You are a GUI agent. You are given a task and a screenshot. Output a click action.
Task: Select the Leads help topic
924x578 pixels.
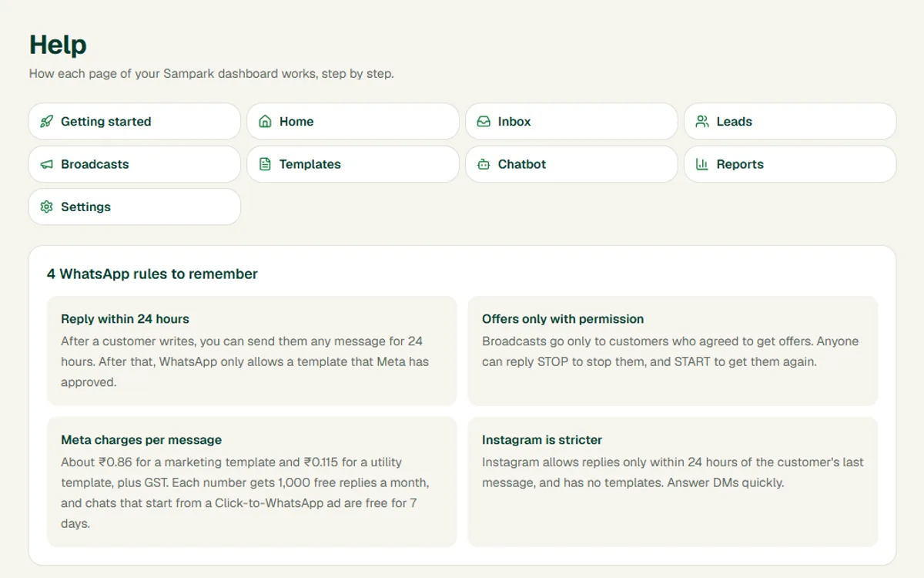[790, 122]
